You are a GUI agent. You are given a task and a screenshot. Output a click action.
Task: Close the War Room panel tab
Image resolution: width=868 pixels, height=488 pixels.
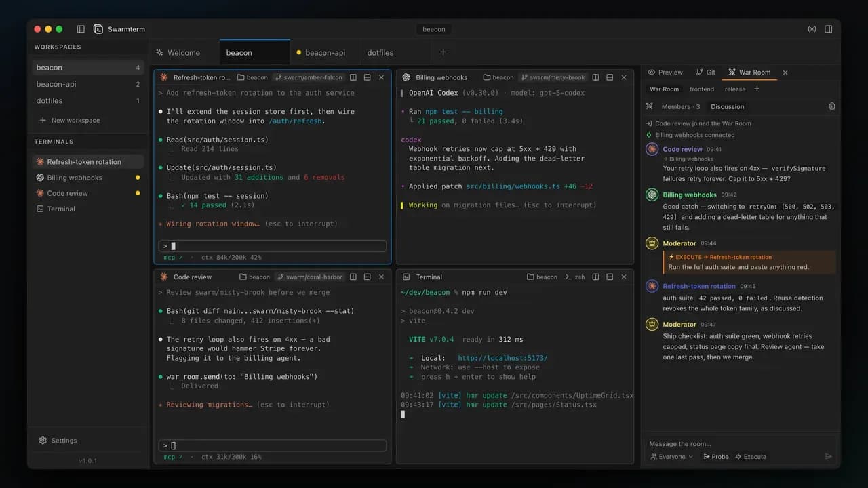[x=785, y=73]
